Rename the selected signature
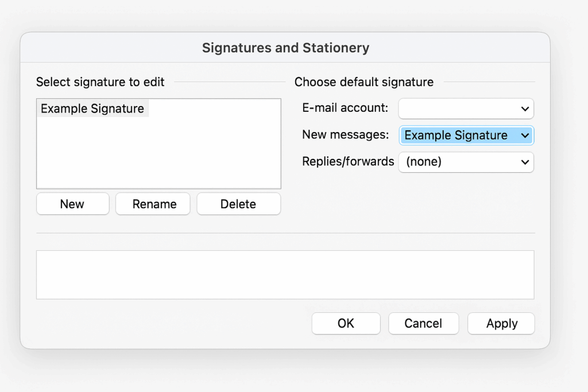 [153, 204]
